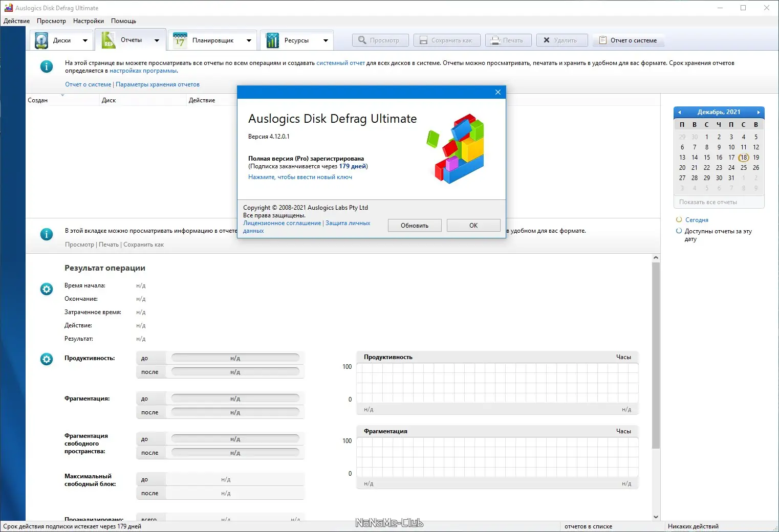Open the Планировщик calendar icon
This screenshot has width=779, height=532.
[180, 40]
